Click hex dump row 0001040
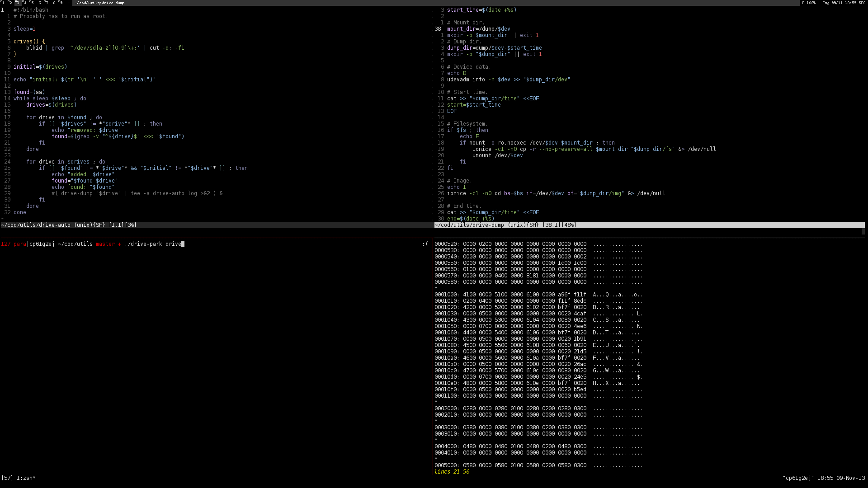Viewport: 868px width, 488px height. [x=538, y=320]
